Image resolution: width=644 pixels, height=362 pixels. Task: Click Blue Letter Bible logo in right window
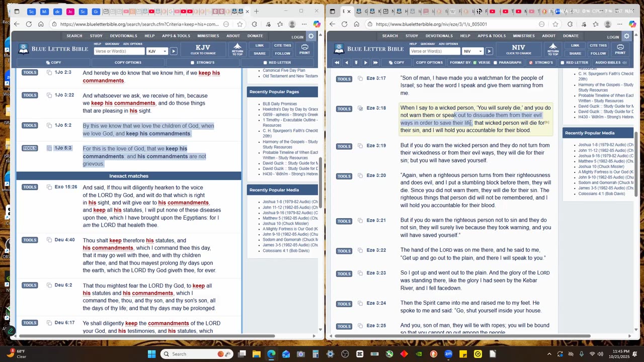(x=367, y=49)
